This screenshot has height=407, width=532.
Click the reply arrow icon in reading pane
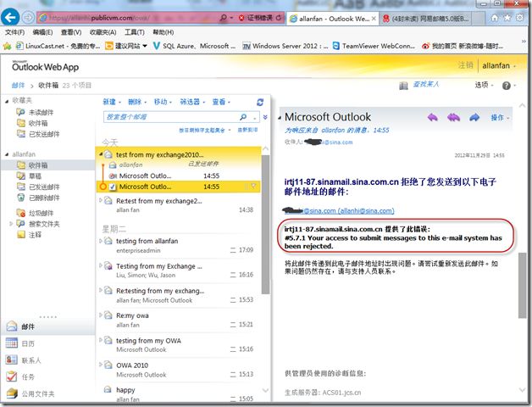(433, 117)
